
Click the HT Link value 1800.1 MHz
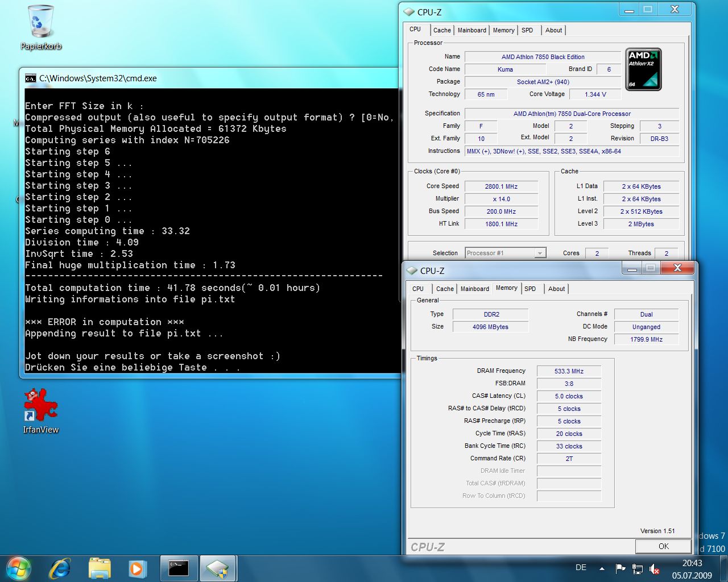point(501,224)
